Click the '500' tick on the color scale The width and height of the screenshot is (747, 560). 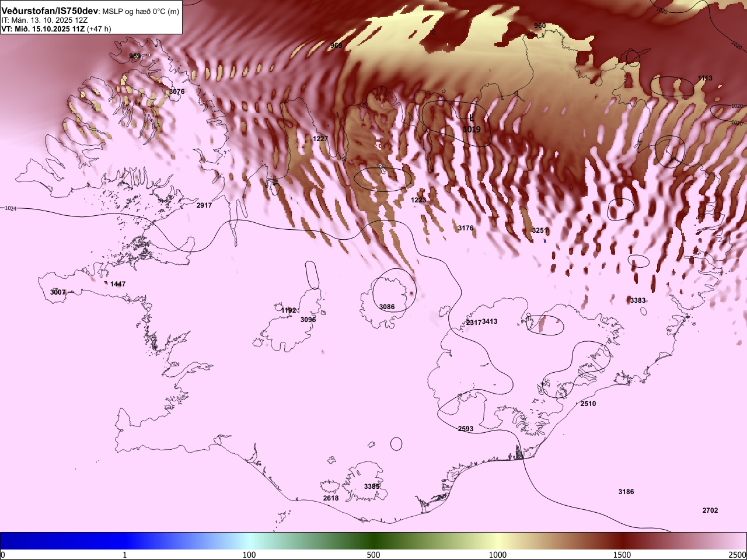[x=373, y=555]
